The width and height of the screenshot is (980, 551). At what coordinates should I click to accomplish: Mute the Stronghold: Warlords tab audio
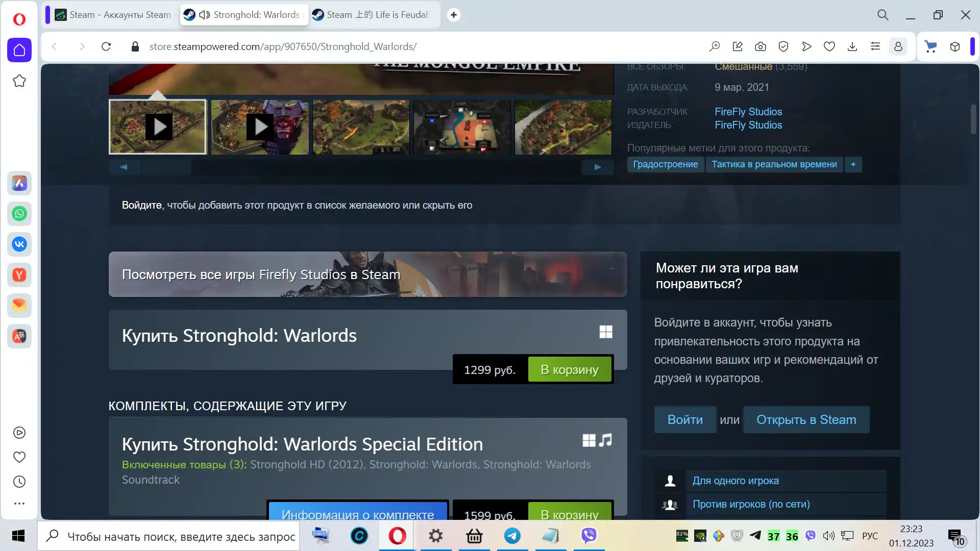tap(205, 15)
